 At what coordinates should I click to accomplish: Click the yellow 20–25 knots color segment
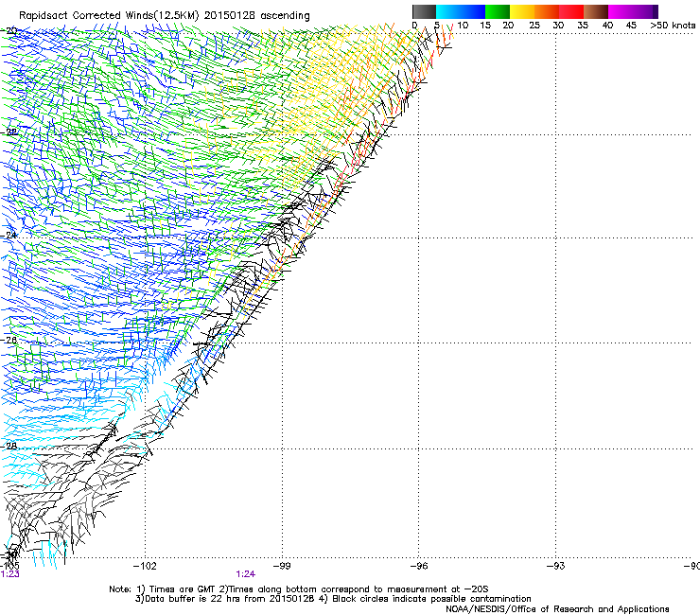click(522, 11)
